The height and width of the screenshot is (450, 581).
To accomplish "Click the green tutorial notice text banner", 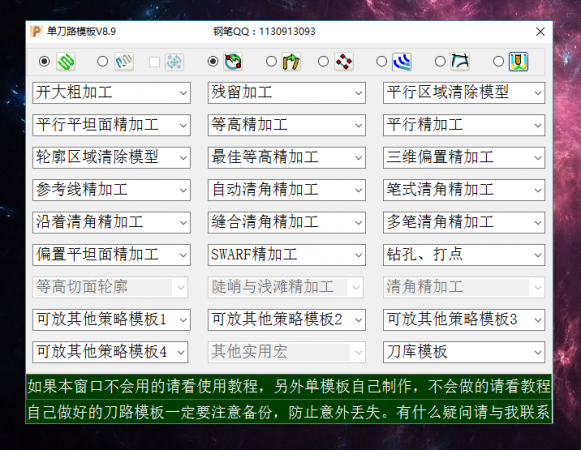I will (x=289, y=399).
